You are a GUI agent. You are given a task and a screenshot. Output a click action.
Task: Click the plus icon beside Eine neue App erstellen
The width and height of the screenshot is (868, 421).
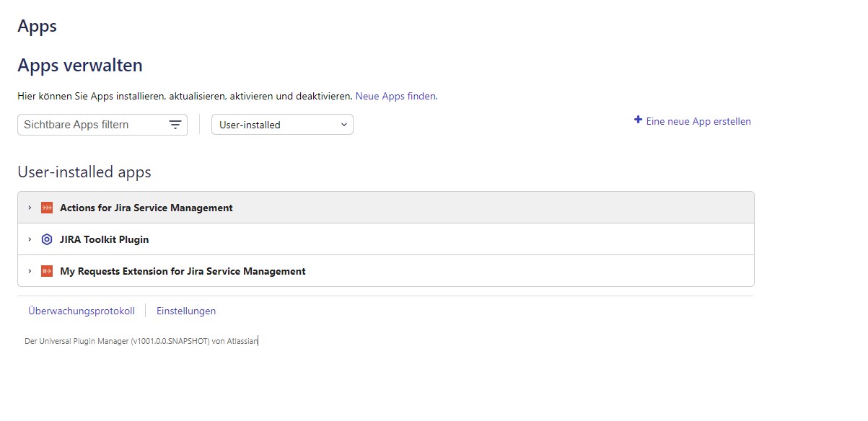click(638, 120)
